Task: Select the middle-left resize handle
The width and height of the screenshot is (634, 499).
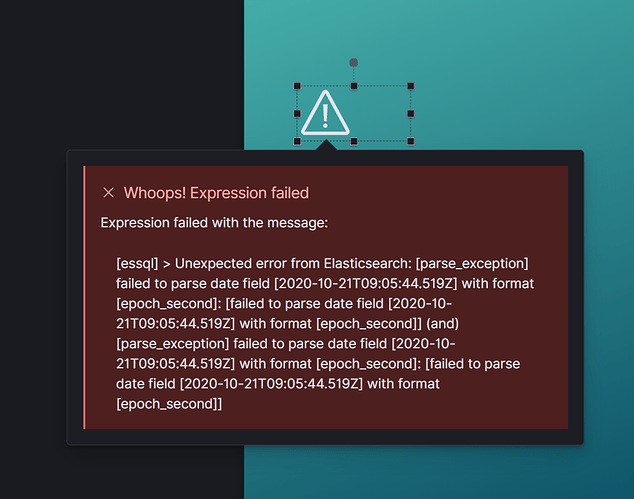Action: coord(297,114)
